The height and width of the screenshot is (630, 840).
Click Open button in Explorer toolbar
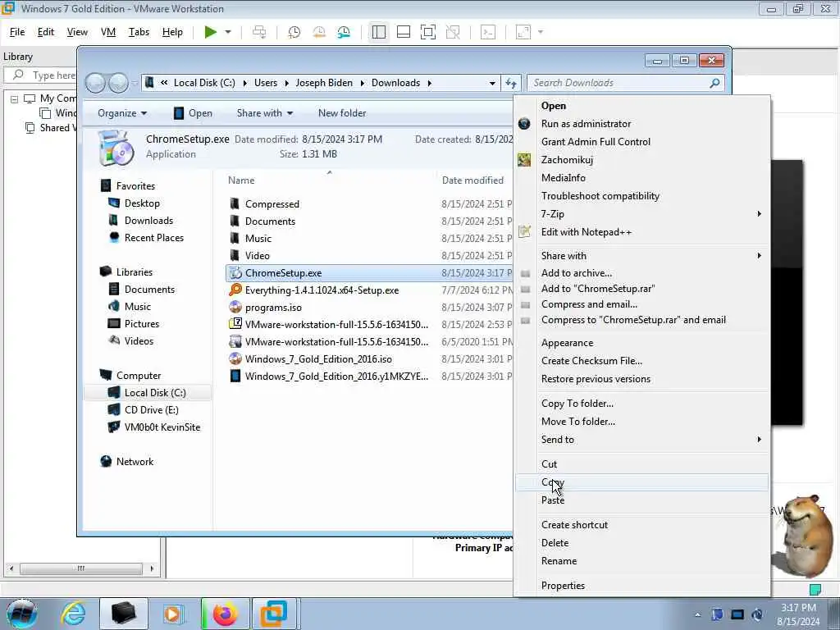click(x=193, y=113)
